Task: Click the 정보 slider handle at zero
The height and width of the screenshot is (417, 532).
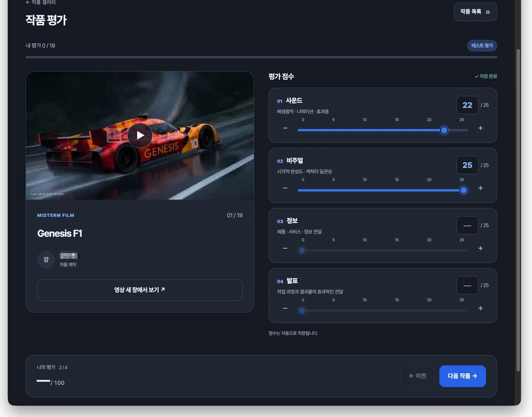Action: pyautogui.click(x=302, y=250)
